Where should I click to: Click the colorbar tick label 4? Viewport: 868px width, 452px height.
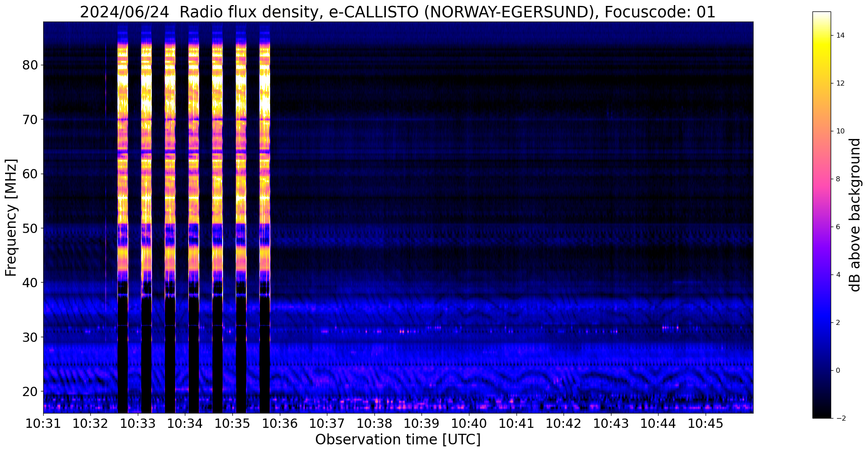pyautogui.click(x=837, y=275)
